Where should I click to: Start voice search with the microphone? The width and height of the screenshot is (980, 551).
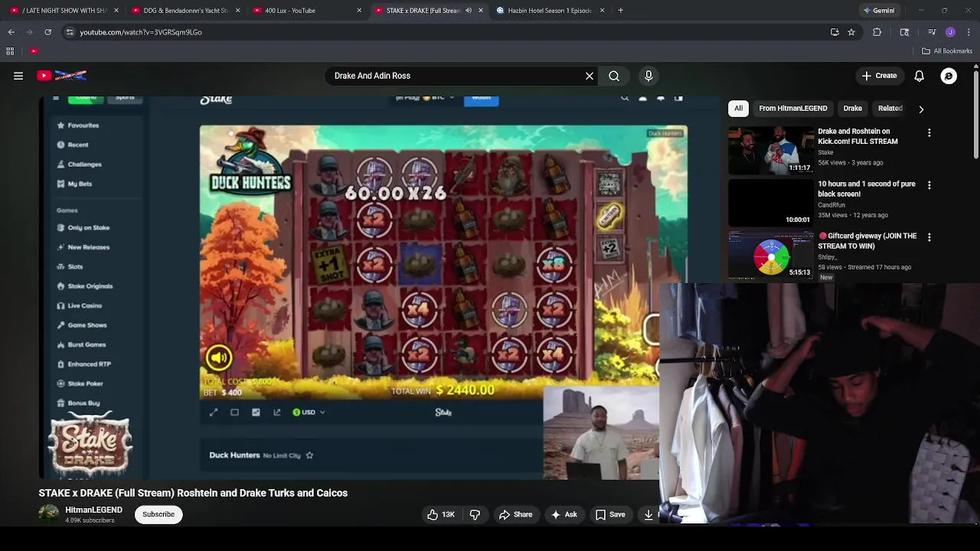(x=648, y=76)
